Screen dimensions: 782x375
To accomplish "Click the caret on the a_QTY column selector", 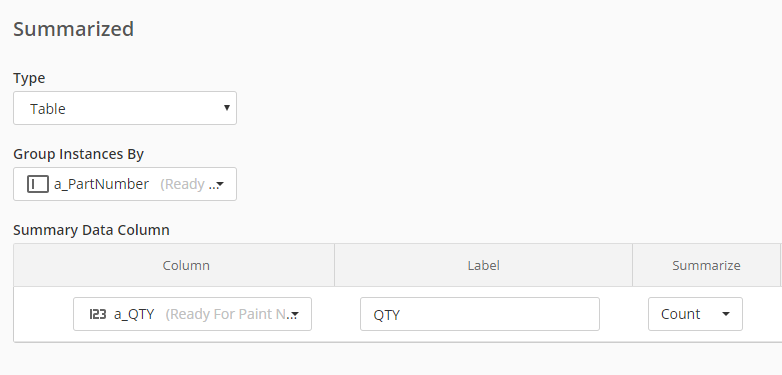I will tap(295, 315).
